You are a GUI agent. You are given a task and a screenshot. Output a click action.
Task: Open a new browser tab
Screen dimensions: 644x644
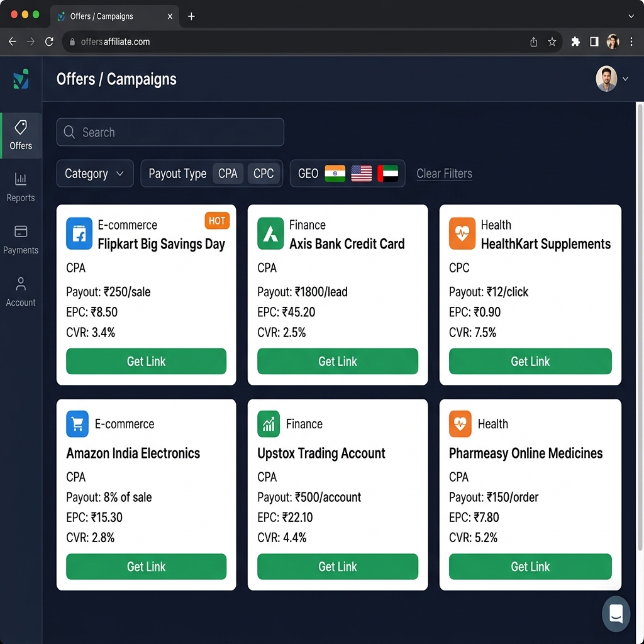pos(191,16)
